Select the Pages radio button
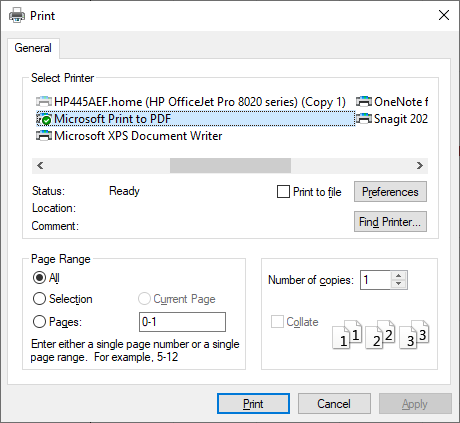Image resolution: width=460 pixels, height=423 pixels. pyautogui.click(x=39, y=322)
